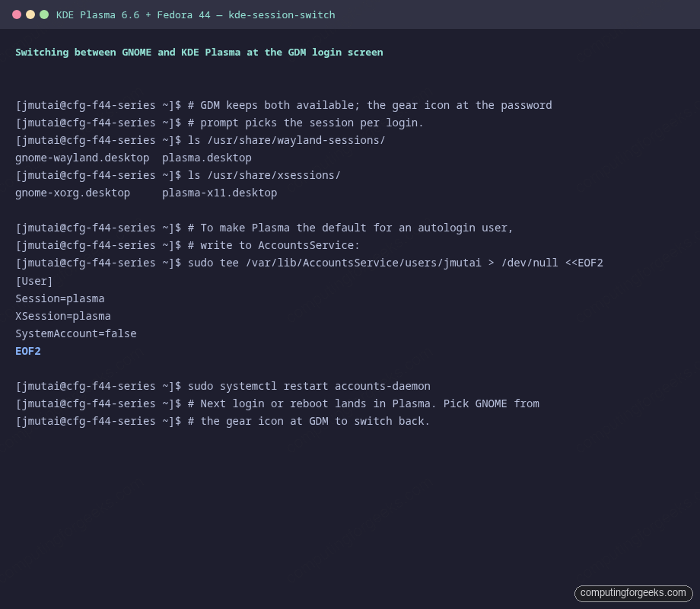
Task: Select 'gnome-wayland.desktop' in the output
Action: coord(82,158)
